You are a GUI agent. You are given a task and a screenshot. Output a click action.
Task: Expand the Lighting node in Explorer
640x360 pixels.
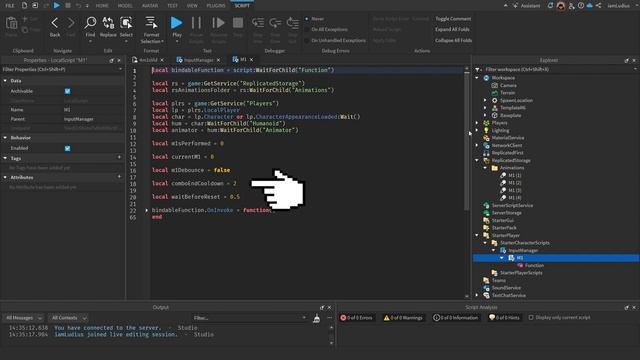tap(477, 130)
